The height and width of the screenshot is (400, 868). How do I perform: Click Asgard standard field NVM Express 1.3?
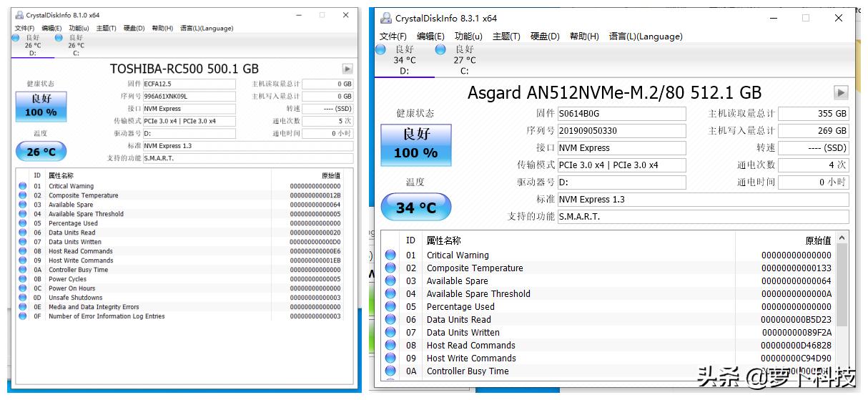pyautogui.click(x=703, y=199)
